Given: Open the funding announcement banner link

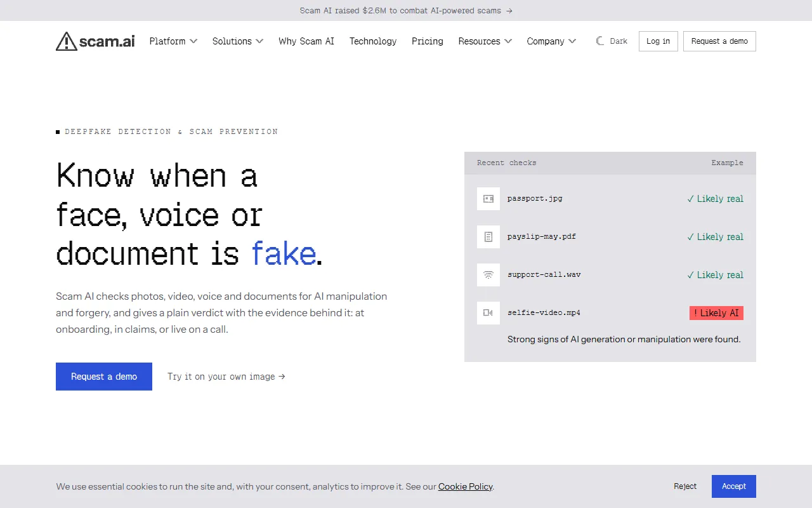Looking at the screenshot, I should pyautogui.click(x=406, y=11).
